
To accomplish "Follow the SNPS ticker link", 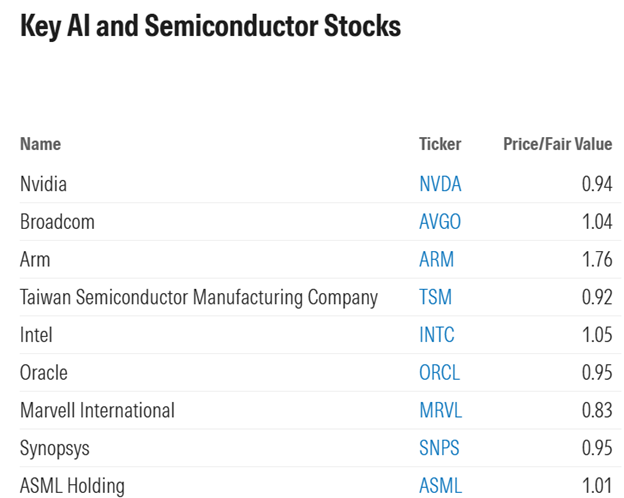I will [439, 448].
